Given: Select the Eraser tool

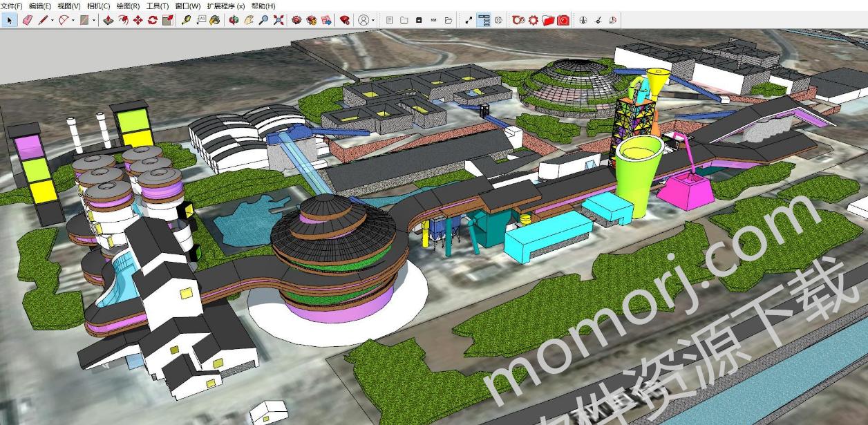Looking at the screenshot, I should pyautogui.click(x=28, y=20).
